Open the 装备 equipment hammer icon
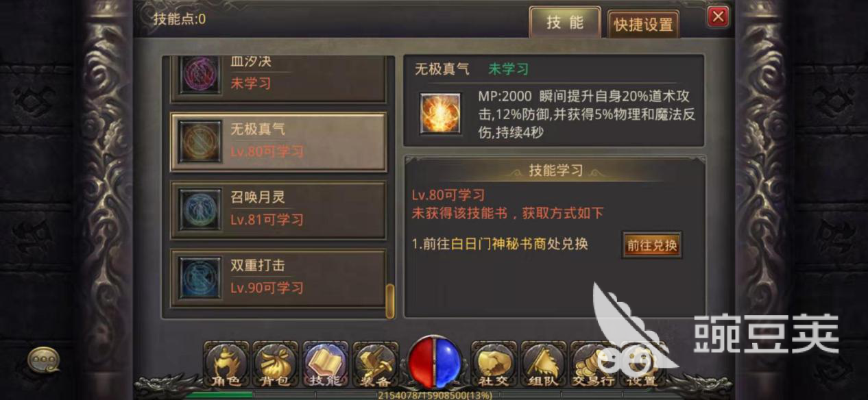 375,364
